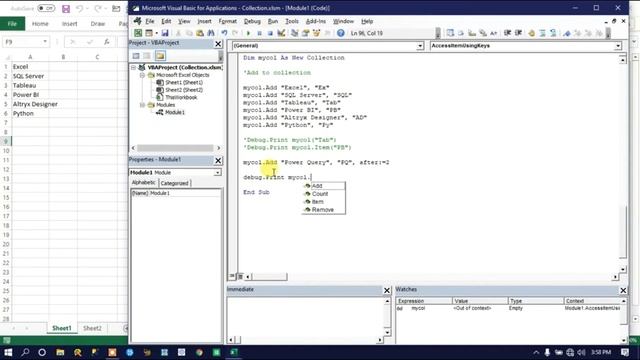Screen dimensions: 640x360
Task: Click the Excel Save icon beside AutoSave
Action: [x=66, y=9]
